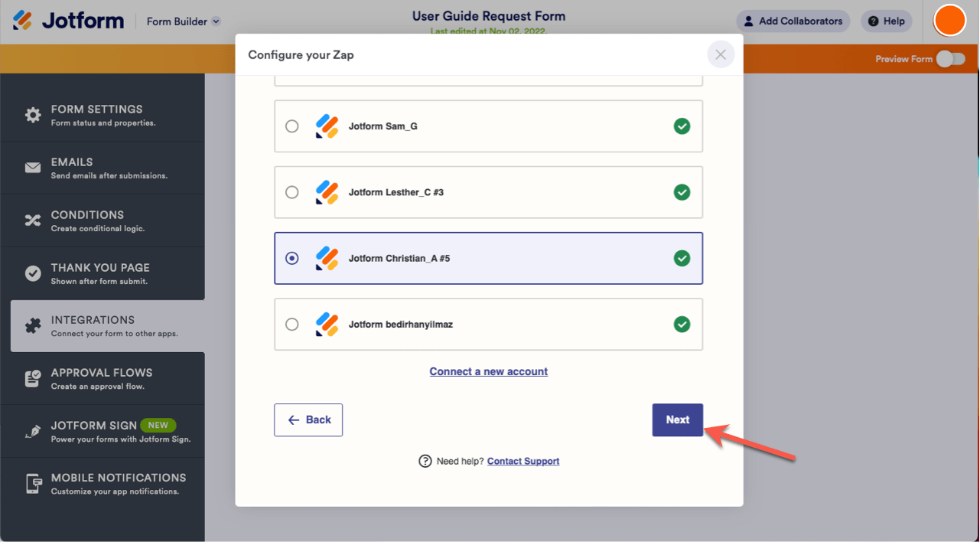The image size is (980, 542).
Task: Click the Thank You Page checkmark icon
Action: [33, 273]
